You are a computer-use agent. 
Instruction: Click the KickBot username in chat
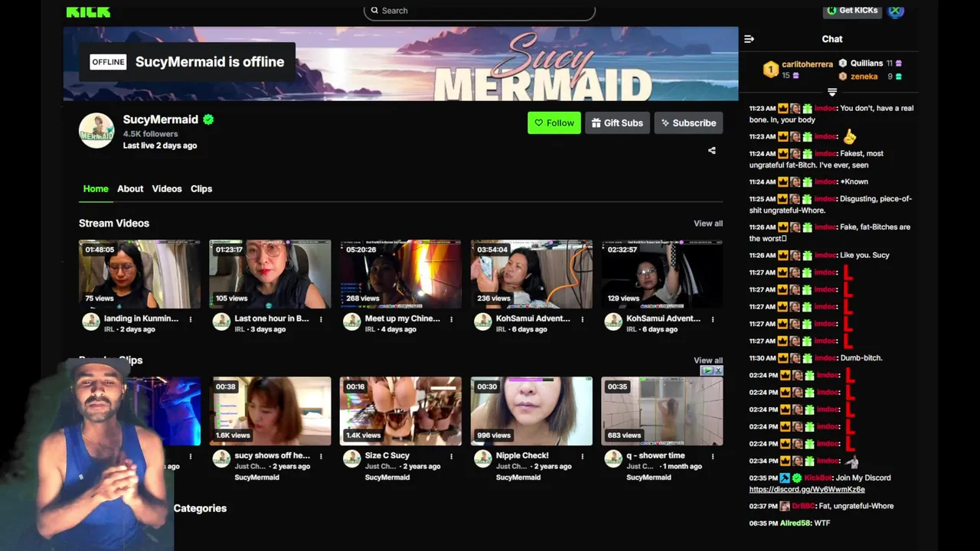[x=818, y=478]
